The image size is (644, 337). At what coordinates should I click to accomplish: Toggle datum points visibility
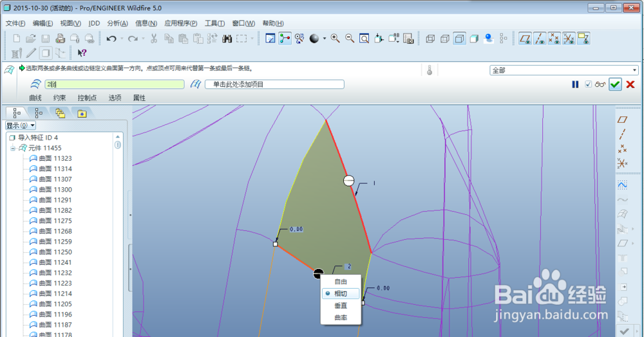click(554, 39)
